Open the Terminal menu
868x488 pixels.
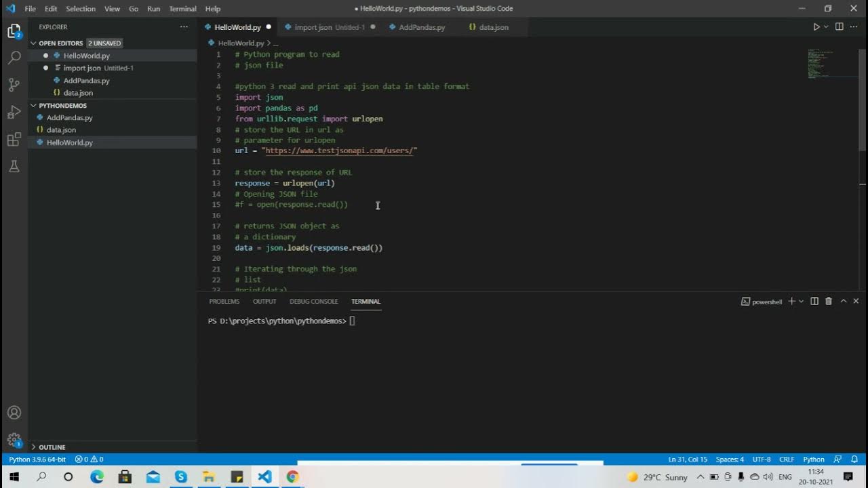pyautogui.click(x=182, y=9)
